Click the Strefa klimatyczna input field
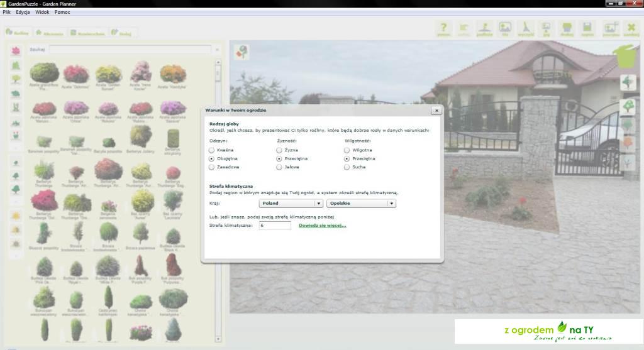644x350 pixels. [x=275, y=226]
